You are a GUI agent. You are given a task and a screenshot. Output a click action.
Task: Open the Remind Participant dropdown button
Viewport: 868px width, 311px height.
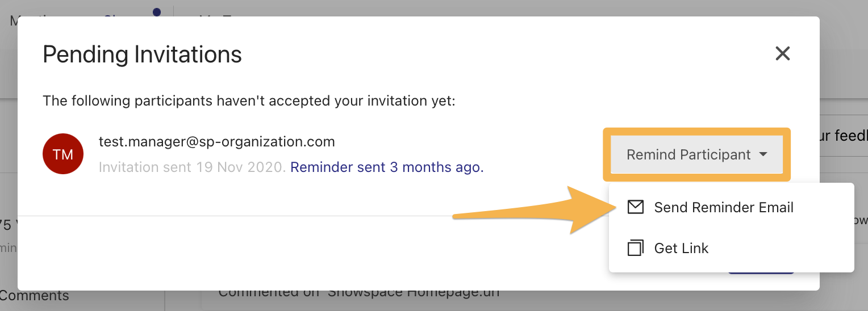pyautogui.click(x=689, y=154)
